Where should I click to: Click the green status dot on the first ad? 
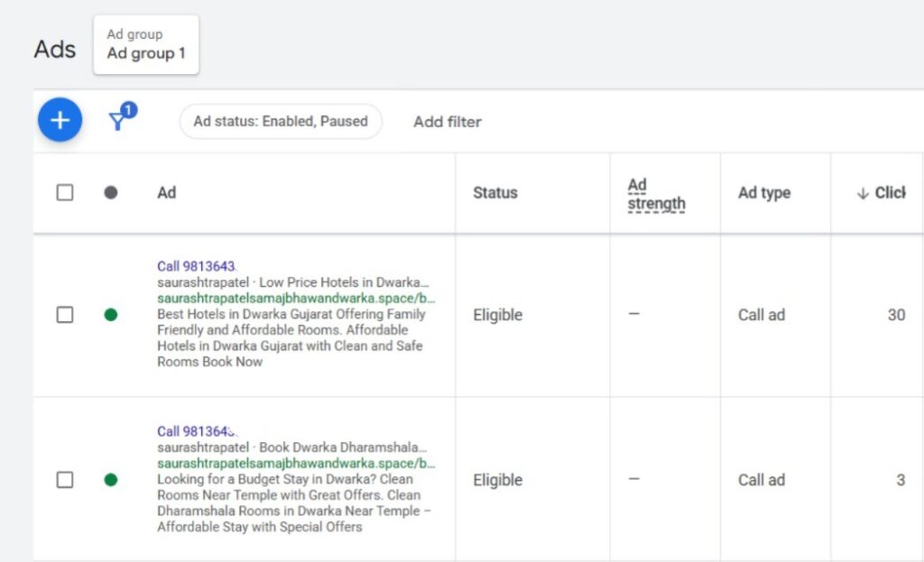tap(111, 315)
